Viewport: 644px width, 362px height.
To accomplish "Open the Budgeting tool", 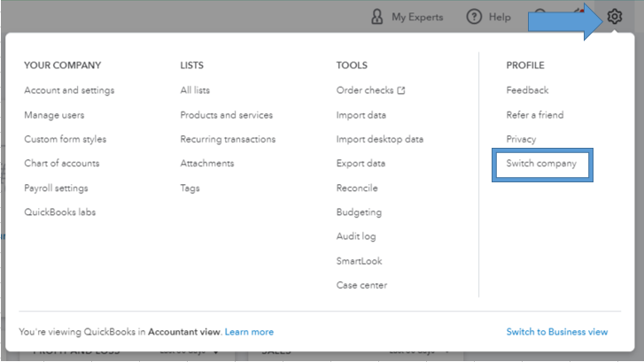I will tap(359, 212).
